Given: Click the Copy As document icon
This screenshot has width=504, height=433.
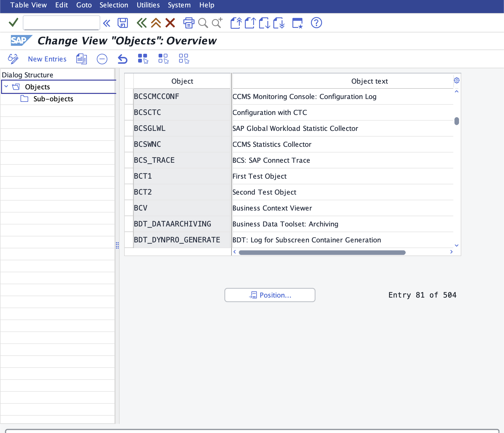Looking at the screenshot, I should (x=81, y=59).
